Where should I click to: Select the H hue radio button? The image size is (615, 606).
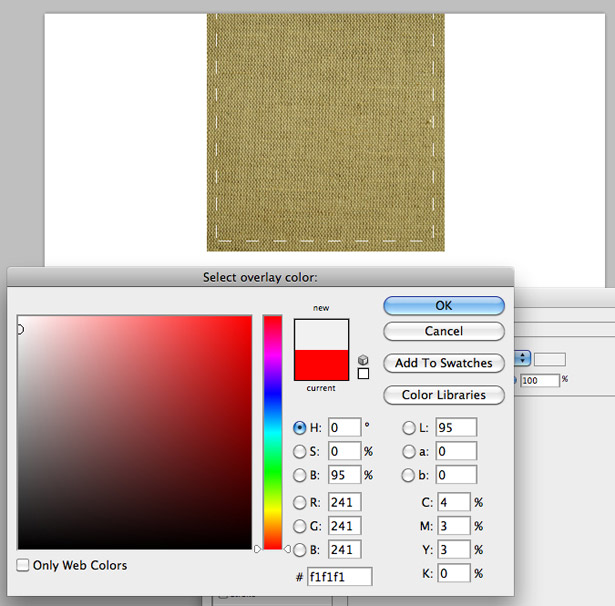tap(299, 428)
